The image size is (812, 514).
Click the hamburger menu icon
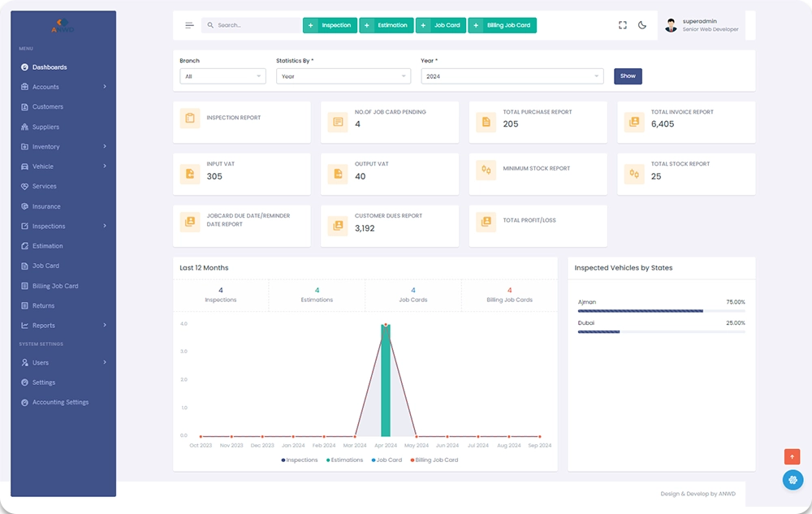click(189, 25)
